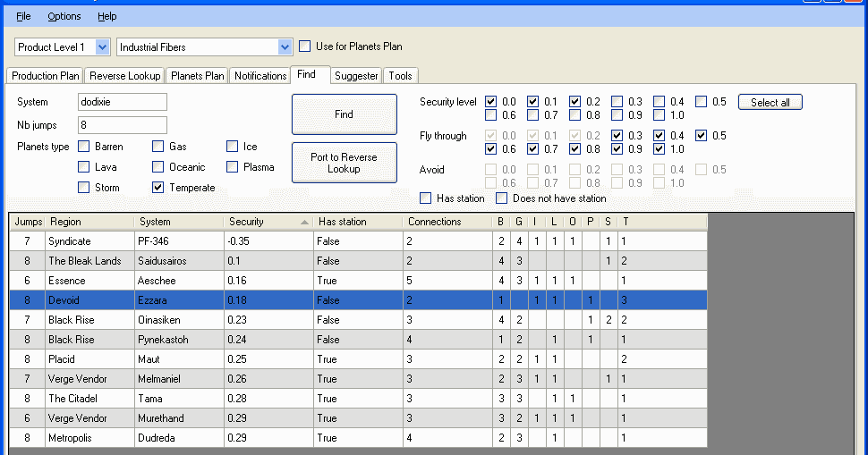Select the Find tab
The image size is (868, 455).
coord(310,74)
